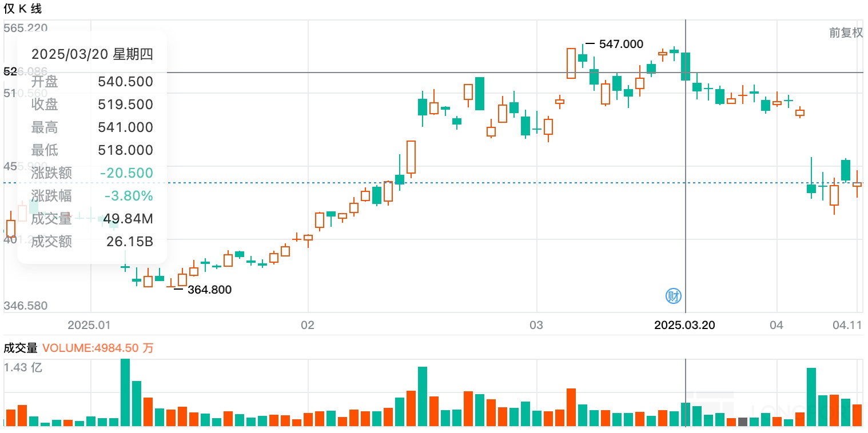
Task: Click the 565.220 top price axis label
Action: [x=26, y=28]
